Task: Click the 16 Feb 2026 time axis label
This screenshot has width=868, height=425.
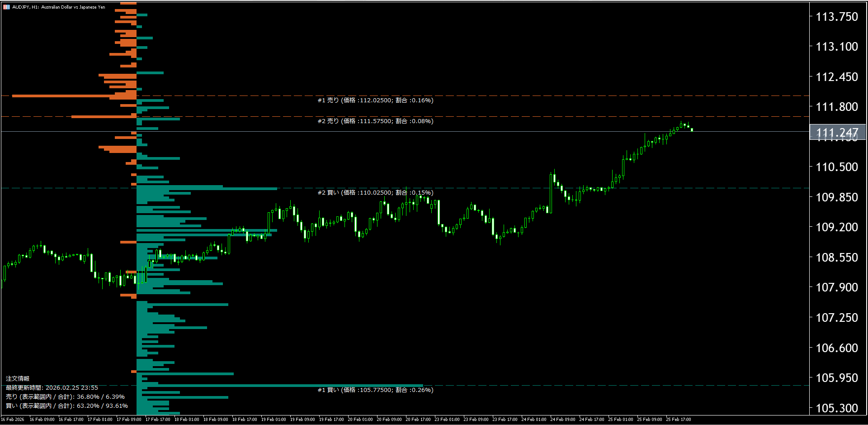Action: tap(13, 420)
